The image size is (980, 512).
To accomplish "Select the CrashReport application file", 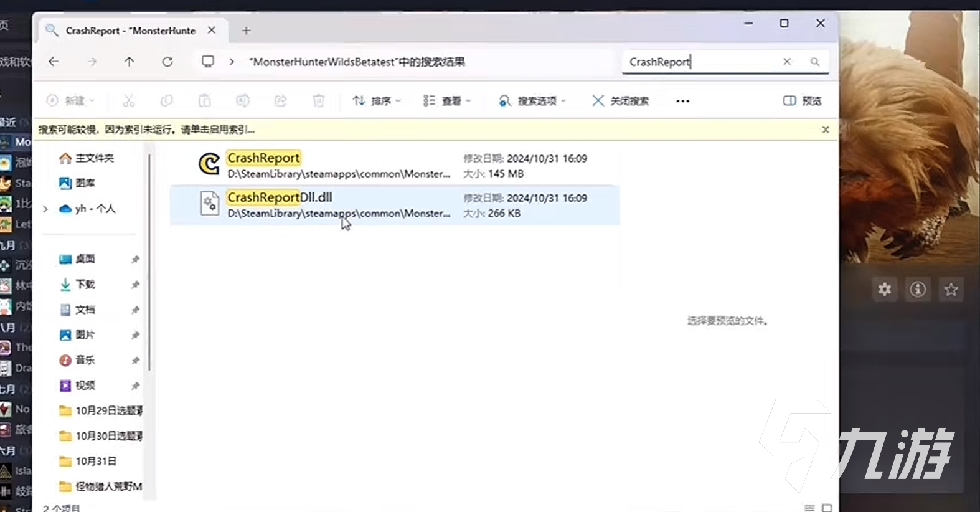I will [x=395, y=165].
